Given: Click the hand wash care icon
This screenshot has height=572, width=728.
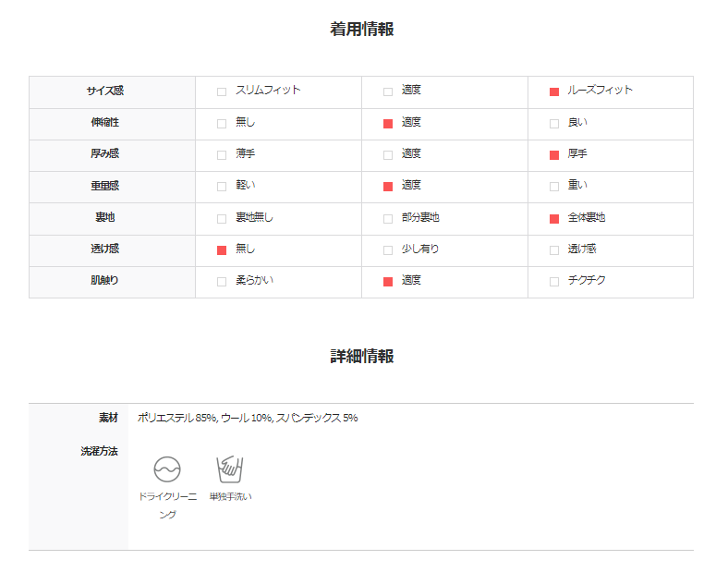Looking at the screenshot, I should click(x=230, y=469).
